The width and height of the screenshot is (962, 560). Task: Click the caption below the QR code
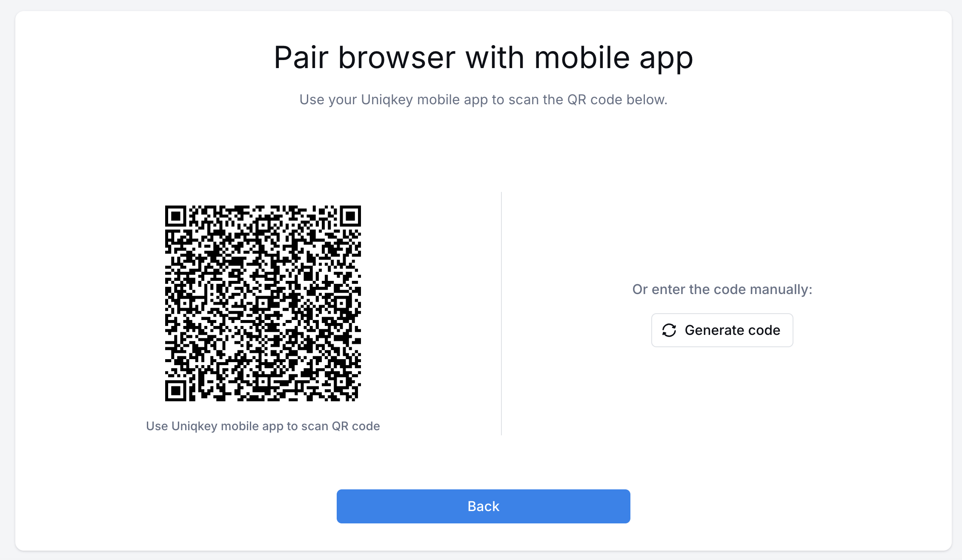pyautogui.click(x=263, y=426)
